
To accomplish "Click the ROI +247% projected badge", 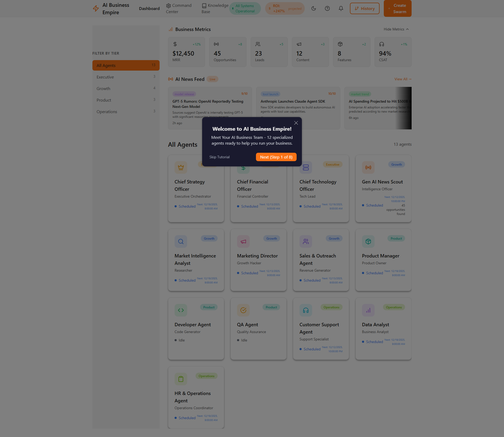I will 285,8.
